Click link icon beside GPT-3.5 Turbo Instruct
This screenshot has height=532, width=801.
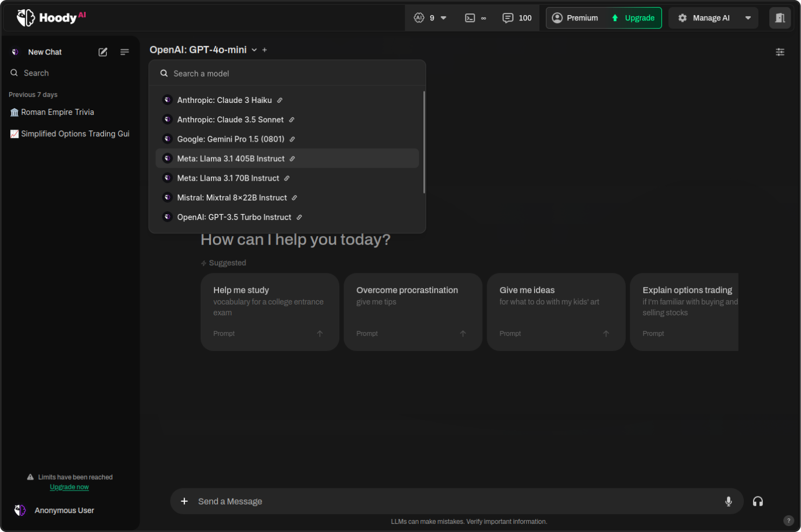click(x=299, y=217)
